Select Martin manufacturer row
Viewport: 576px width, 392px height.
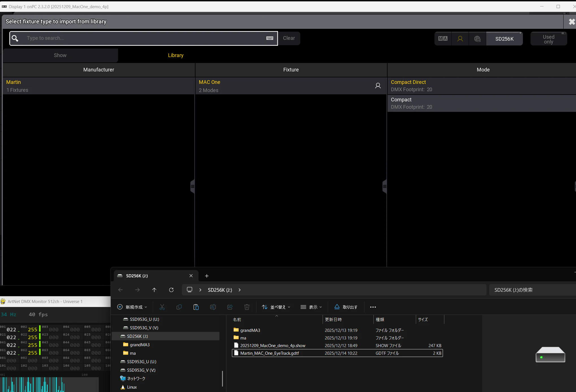(x=99, y=86)
